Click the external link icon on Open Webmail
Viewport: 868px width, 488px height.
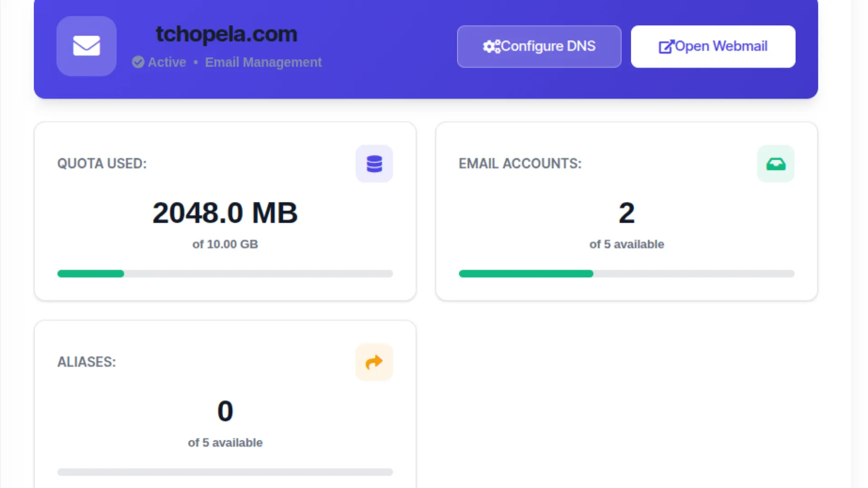666,46
